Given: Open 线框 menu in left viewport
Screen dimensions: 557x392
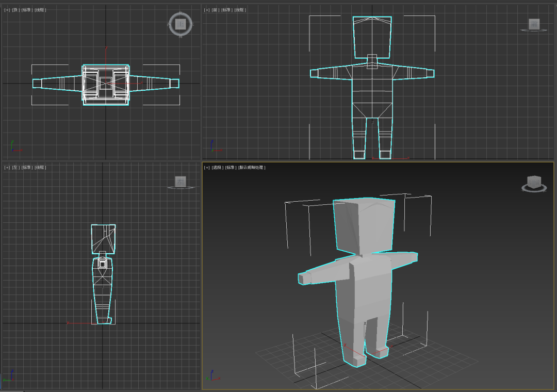Looking at the screenshot, I should click(x=40, y=168).
